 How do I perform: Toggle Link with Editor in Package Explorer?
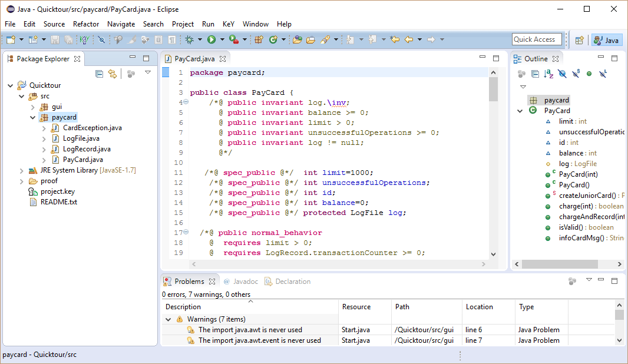coord(113,74)
